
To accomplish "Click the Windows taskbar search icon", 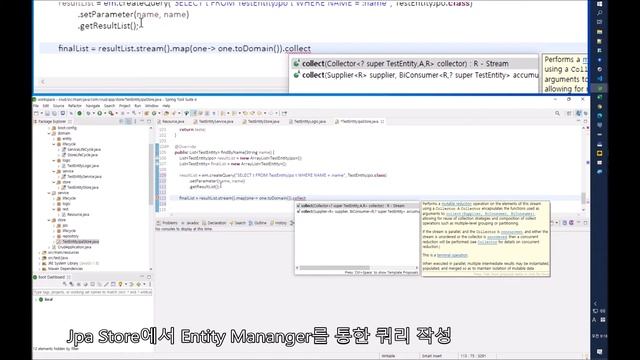I will pyautogui.click(x=599, y=13).
